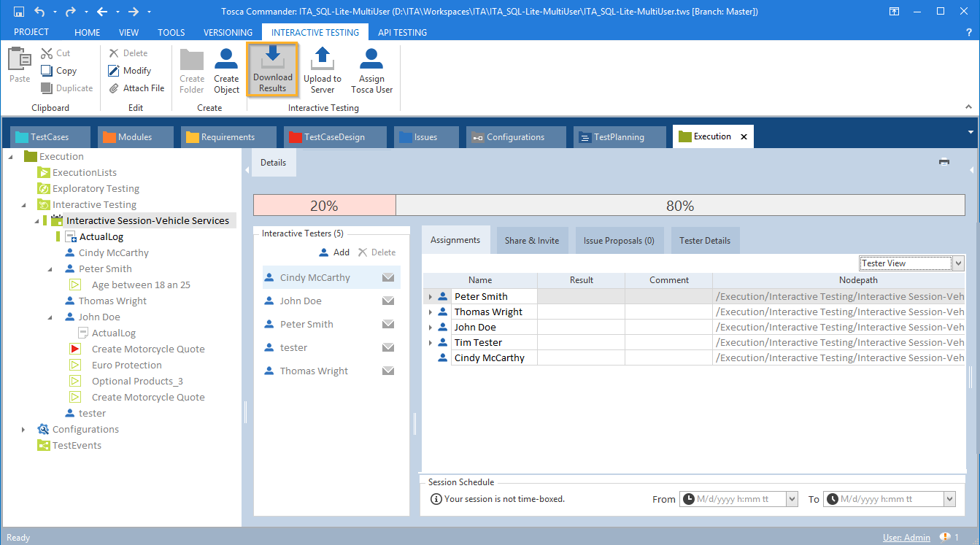The image size is (980, 545).
Task: Click the printer icon in Details
Action: click(944, 162)
